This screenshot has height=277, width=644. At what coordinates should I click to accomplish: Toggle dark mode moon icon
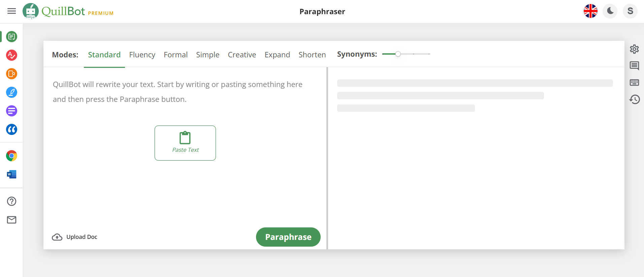point(610,11)
